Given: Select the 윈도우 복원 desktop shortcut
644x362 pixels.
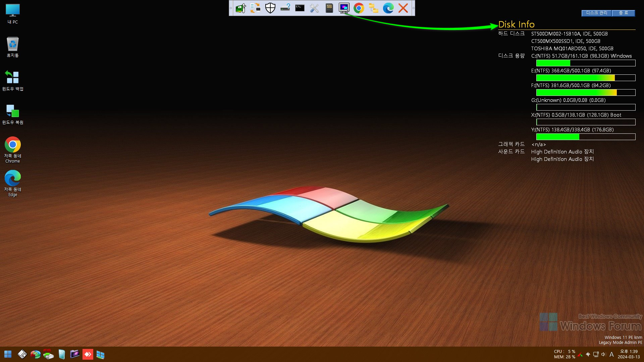Looking at the screenshot, I should click(x=13, y=114).
